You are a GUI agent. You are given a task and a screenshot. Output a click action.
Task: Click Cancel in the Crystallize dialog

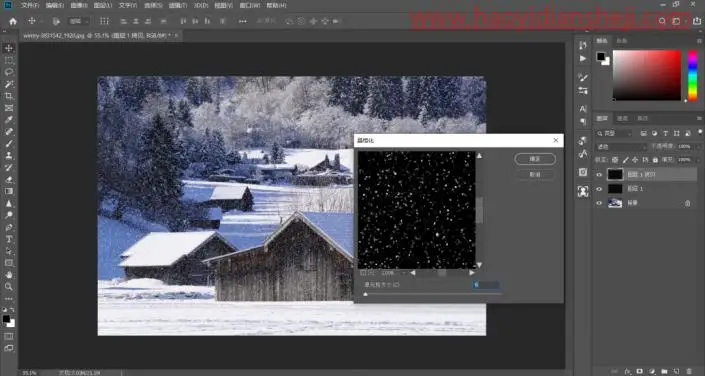tap(535, 175)
